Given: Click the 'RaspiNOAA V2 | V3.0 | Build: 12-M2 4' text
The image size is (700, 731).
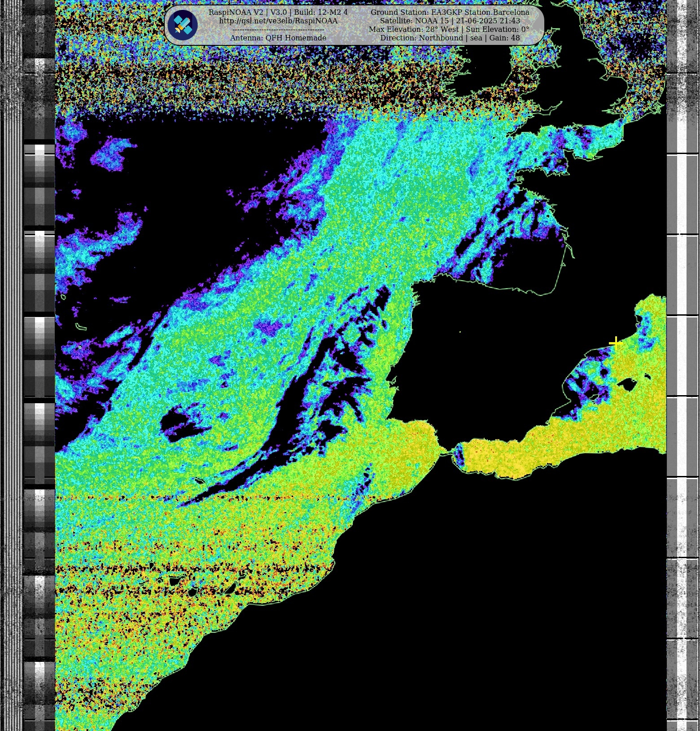Looking at the screenshot, I should [278, 12].
